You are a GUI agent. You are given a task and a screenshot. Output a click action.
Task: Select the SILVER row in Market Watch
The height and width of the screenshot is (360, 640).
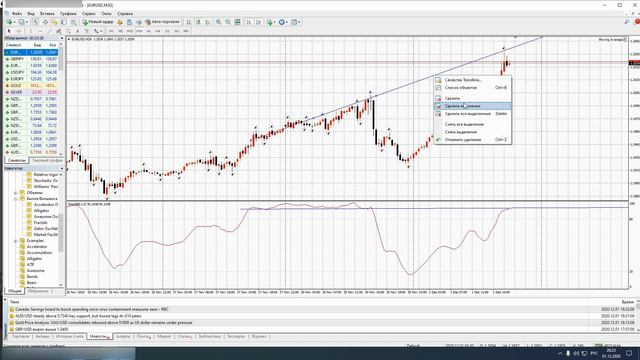click(x=31, y=92)
